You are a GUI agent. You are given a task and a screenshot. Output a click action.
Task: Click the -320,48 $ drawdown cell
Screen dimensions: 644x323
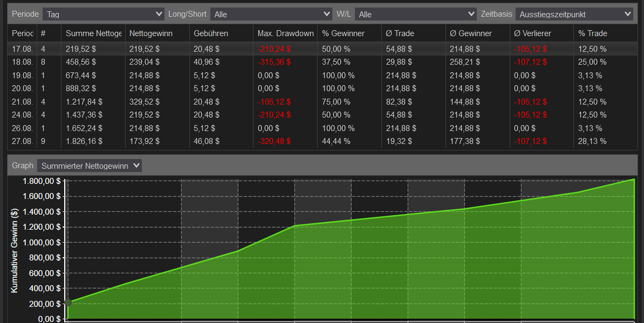pos(274,141)
